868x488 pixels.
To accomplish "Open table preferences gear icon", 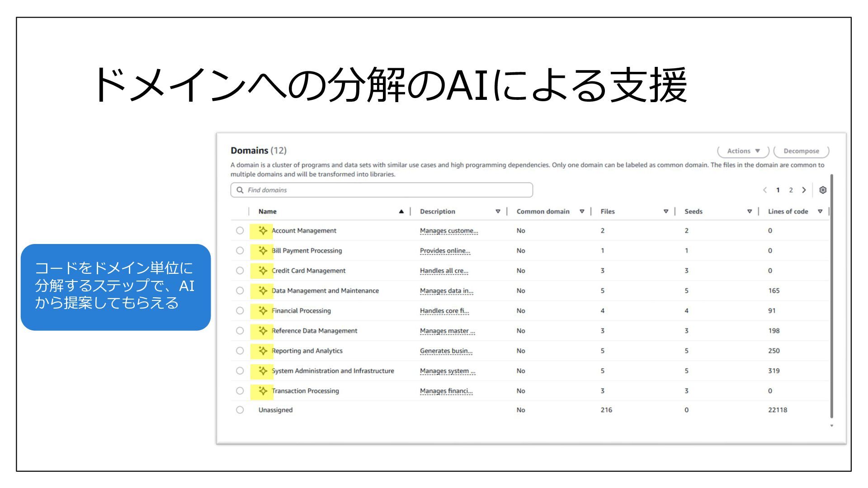I will click(x=823, y=190).
